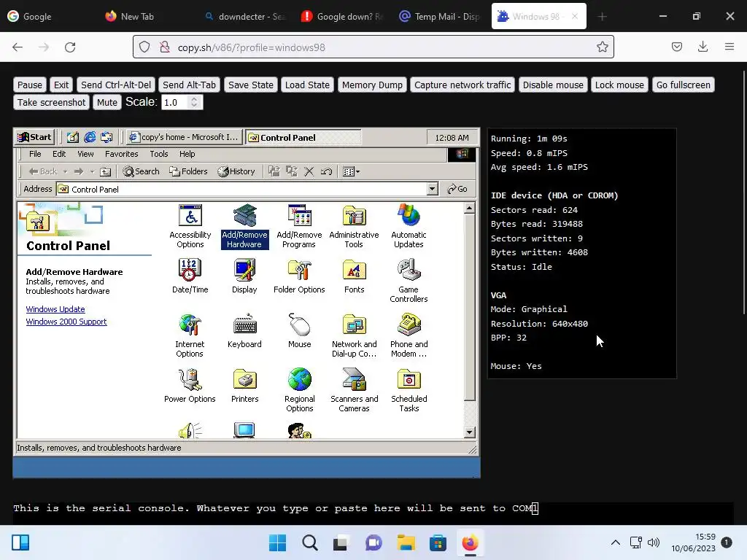Open the Fonts folder
This screenshot has height=560, width=747.
pos(354,276)
